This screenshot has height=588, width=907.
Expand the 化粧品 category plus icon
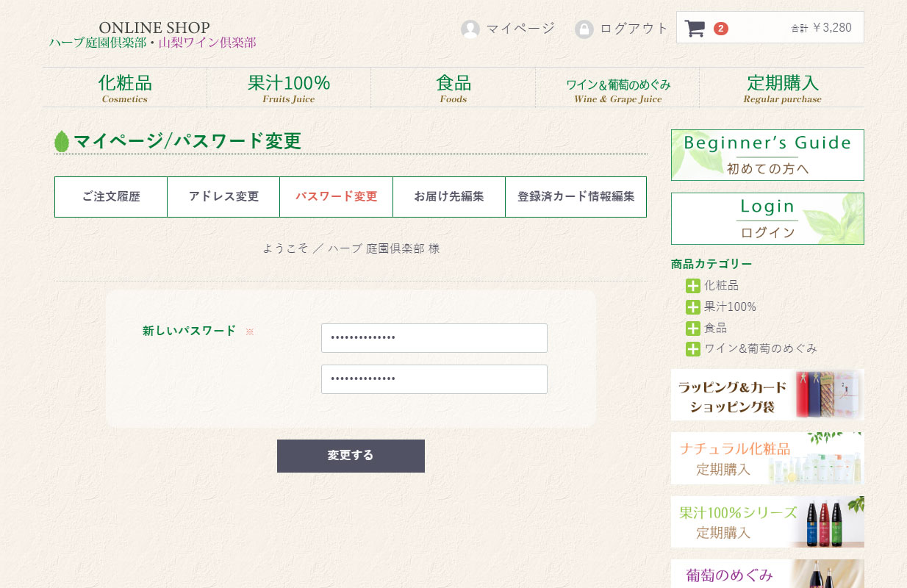(692, 286)
